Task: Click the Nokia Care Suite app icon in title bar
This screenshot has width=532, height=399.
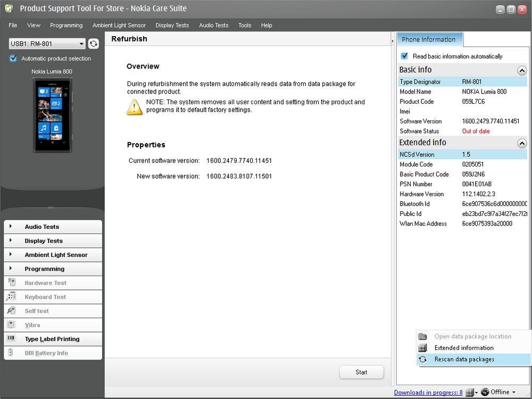Action: click(x=9, y=9)
